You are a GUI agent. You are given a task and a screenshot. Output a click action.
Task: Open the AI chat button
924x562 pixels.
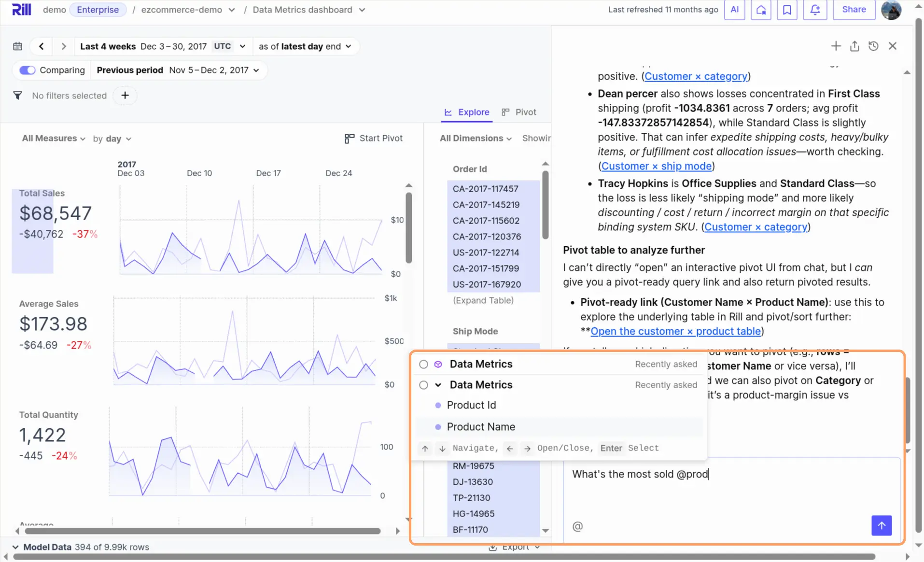[x=734, y=10]
